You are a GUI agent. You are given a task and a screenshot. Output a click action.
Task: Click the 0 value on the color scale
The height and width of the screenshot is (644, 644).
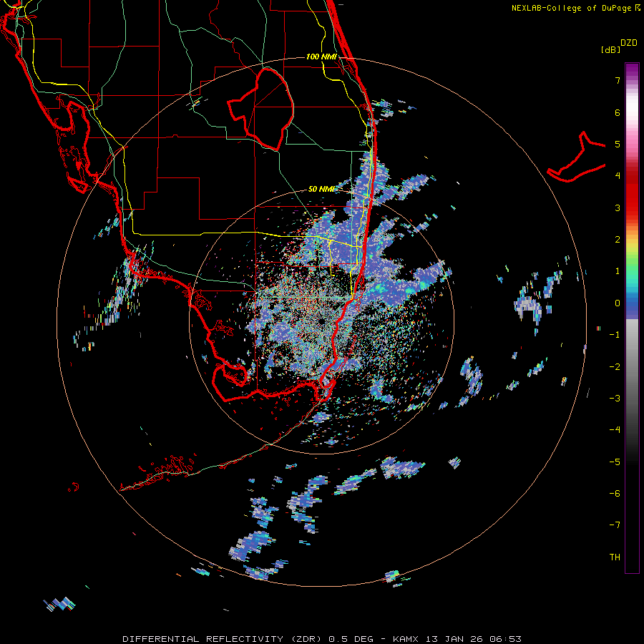[x=618, y=303]
